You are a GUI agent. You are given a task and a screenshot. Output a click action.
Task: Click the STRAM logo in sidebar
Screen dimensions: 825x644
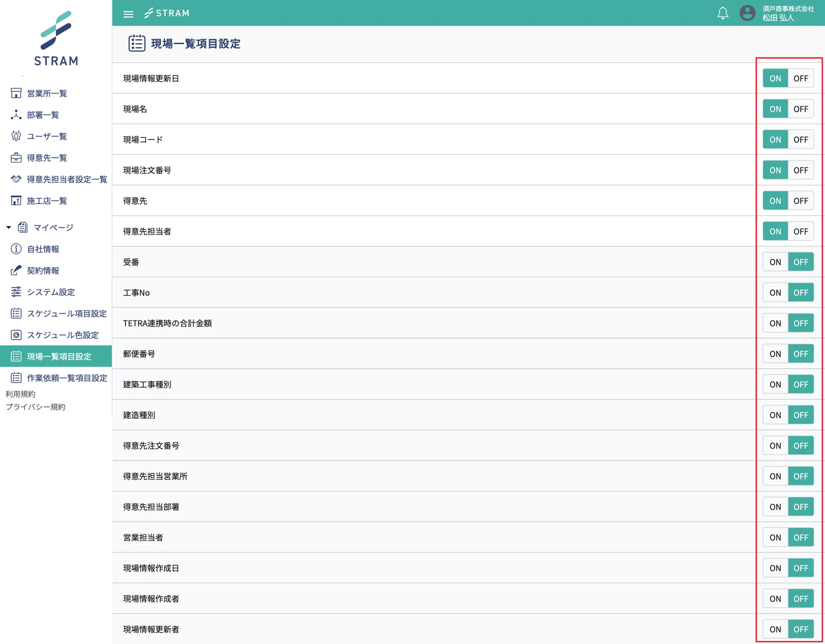tap(56, 39)
